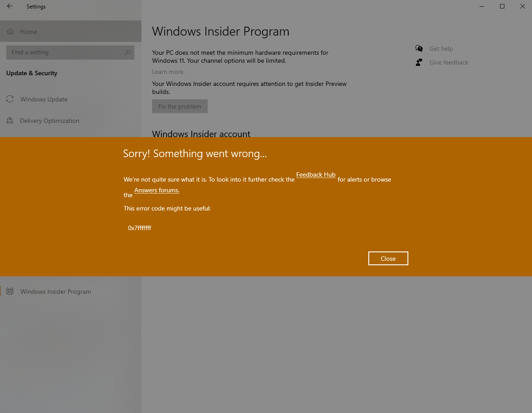Viewport: 532px width, 413px height.
Task: Click Fix the problem button
Action: coord(180,106)
